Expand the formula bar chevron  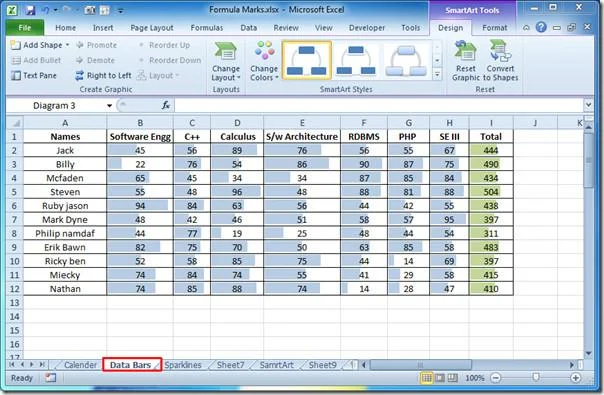point(588,104)
